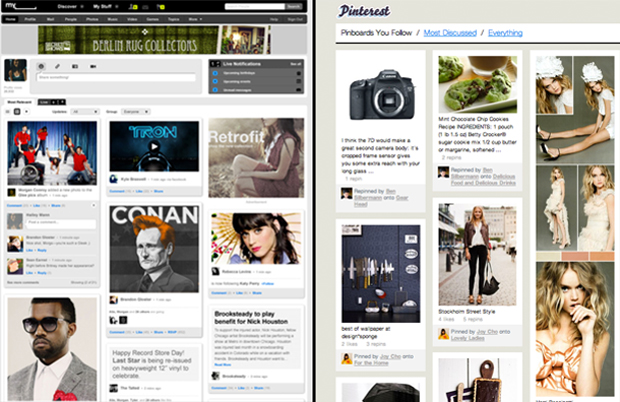Screen dimensions: 620x402
Task: Click the avatar under the Mint Chocolate Chip Cookies pin
Action: coord(444,172)
